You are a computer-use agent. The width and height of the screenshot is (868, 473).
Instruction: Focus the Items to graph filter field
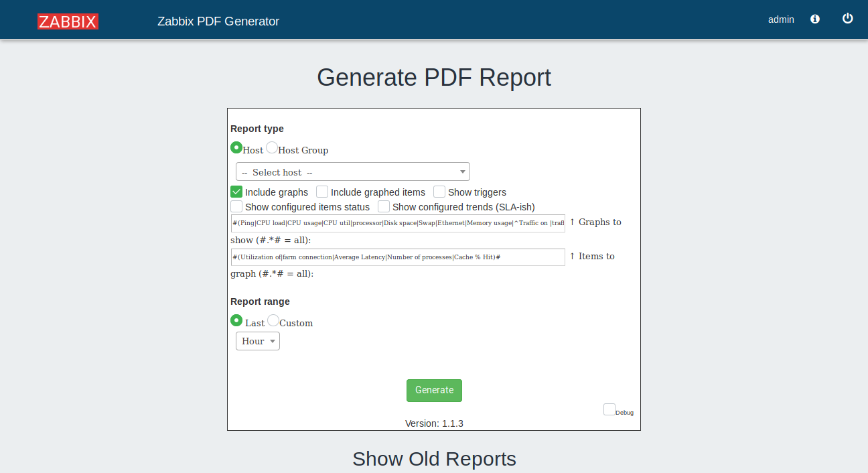click(x=398, y=257)
